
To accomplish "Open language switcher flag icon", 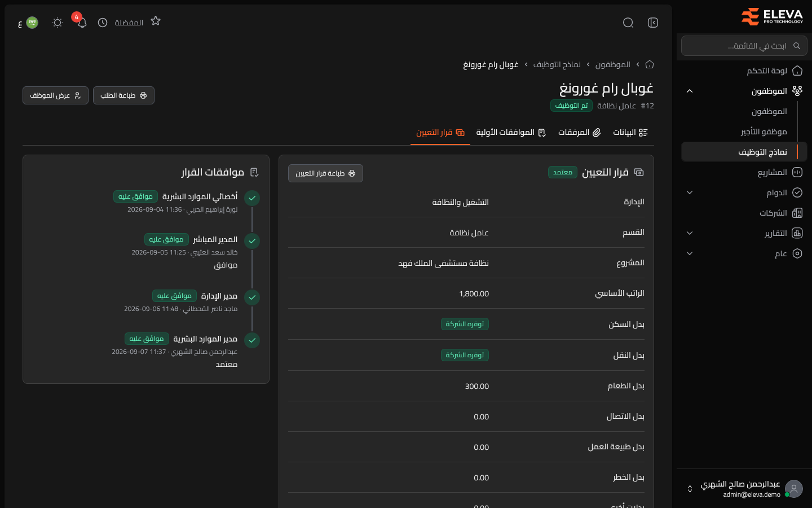I will (x=32, y=23).
